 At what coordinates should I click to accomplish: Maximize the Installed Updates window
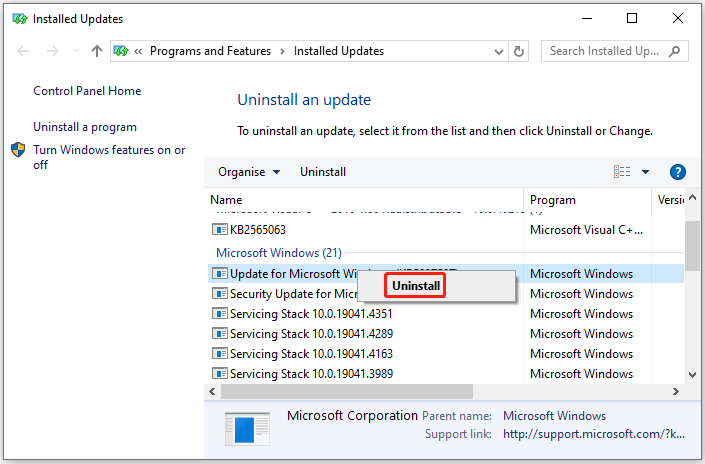tap(632, 18)
